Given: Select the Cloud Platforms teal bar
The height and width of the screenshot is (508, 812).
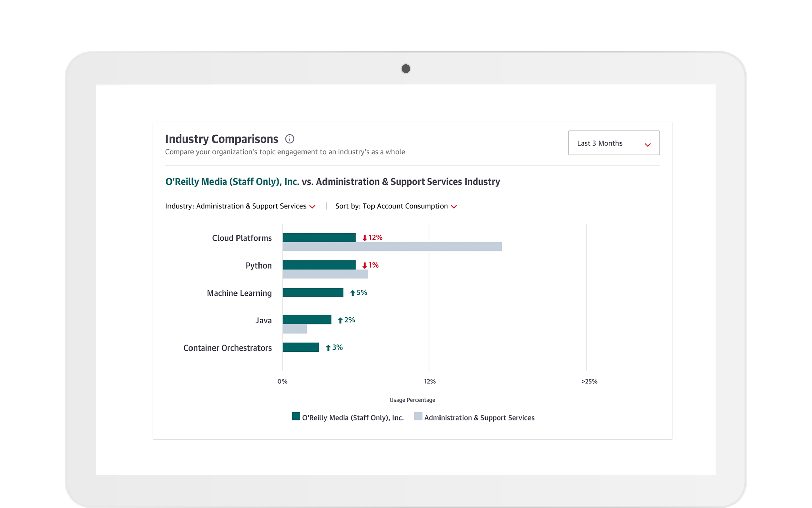Looking at the screenshot, I should coord(319,237).
